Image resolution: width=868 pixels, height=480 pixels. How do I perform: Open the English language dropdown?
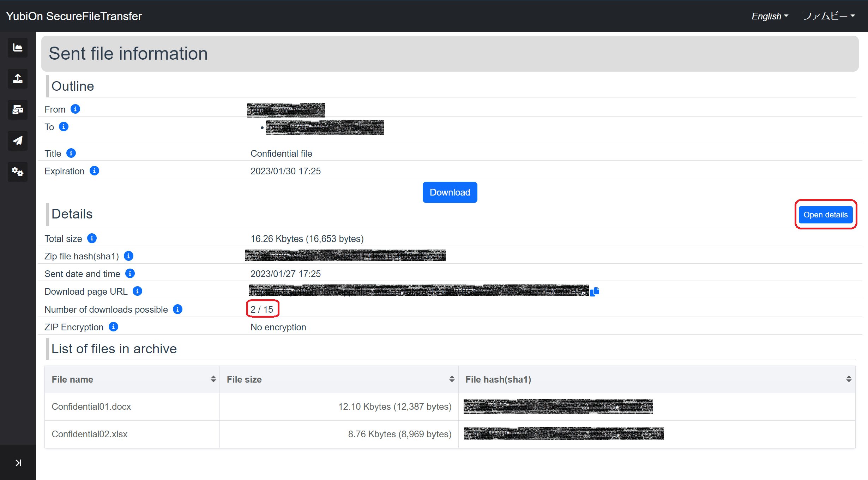coord(770,16)
